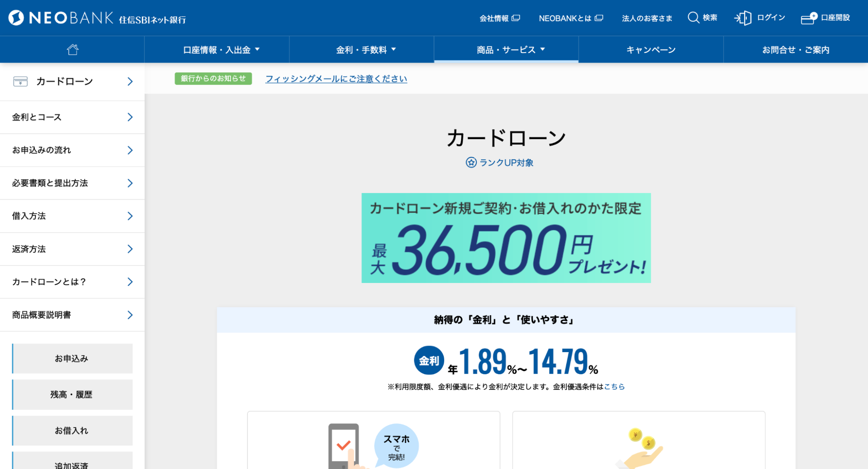Click the home icon in navigation bar

[73, 50]
